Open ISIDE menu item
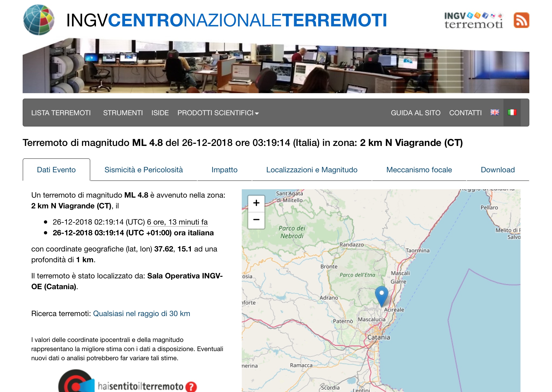552x392 pixels. (x=160, y=113)
